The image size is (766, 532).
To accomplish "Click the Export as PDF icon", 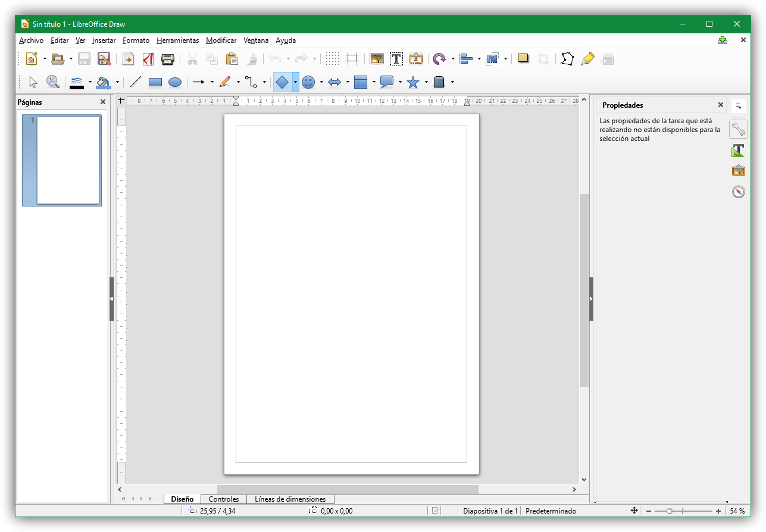I will tap(148, 59).
